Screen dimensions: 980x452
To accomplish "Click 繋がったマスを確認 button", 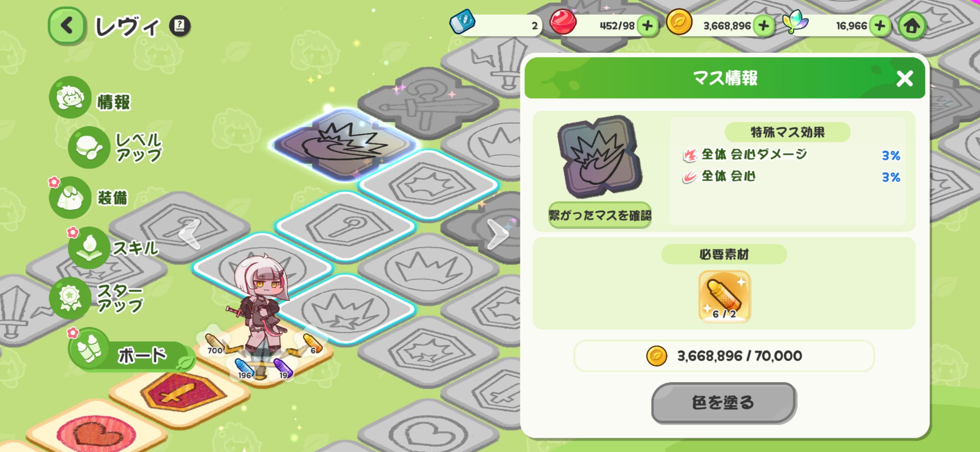I will click(600, 215).
